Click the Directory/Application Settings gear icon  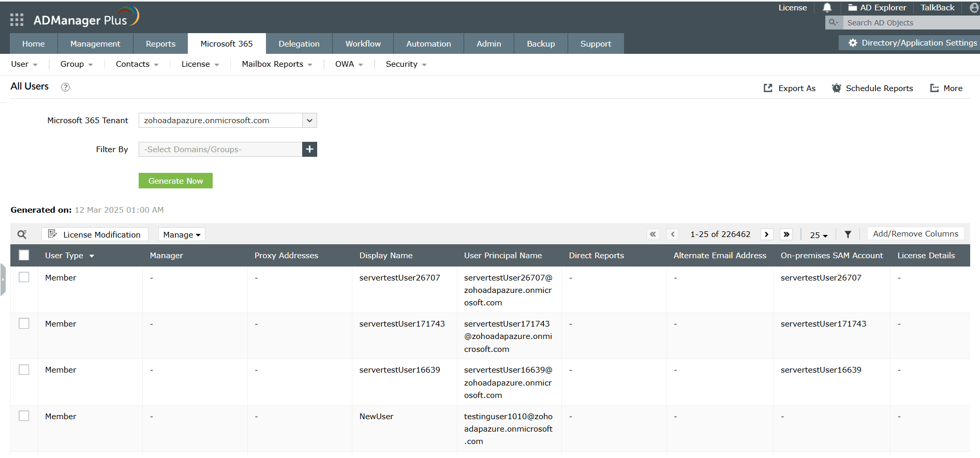pyautogui.click(x=853, y=43)
